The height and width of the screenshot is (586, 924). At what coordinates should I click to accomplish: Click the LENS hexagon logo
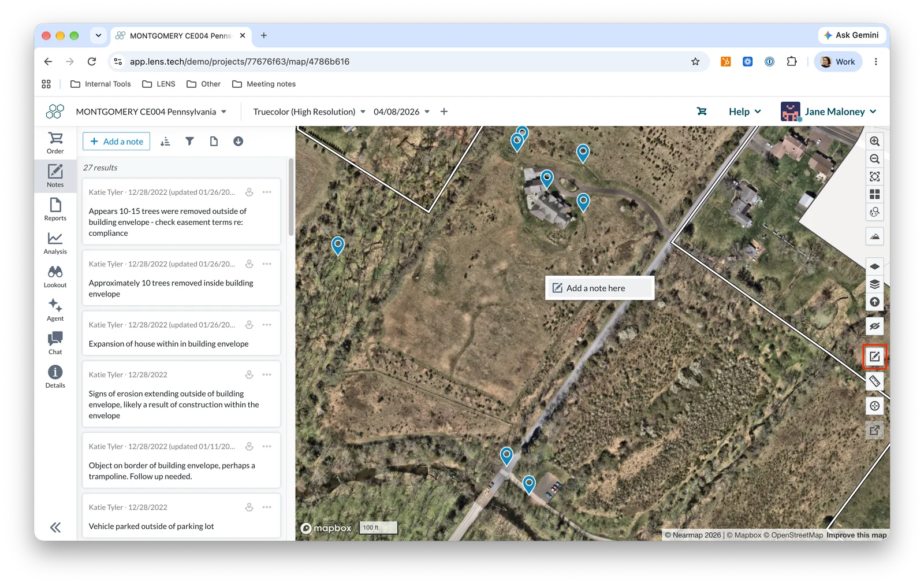tap(55, 112)
